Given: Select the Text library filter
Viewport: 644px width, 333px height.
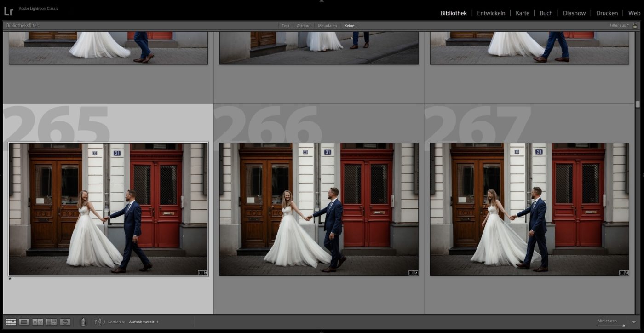Looking at the screenshot, I should pos(286,26).
